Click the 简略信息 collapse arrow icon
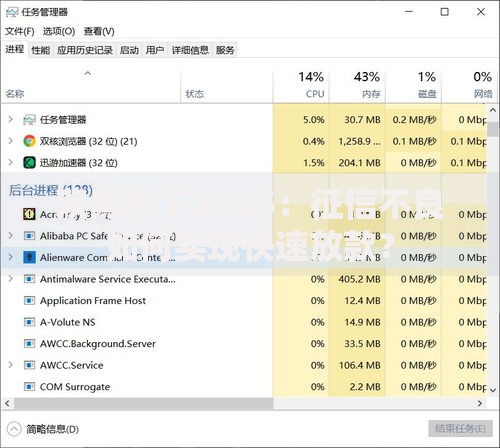 [x=14, y=429]
